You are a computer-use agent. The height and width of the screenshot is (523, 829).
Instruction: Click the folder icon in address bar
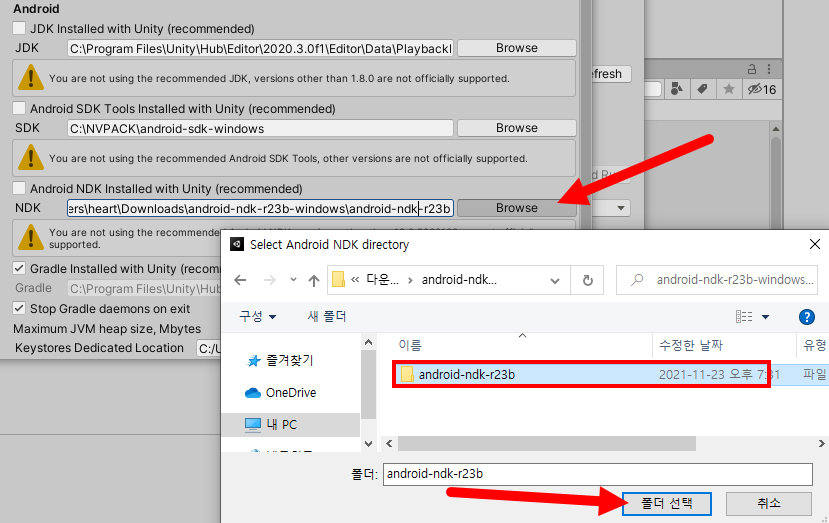tap(338, 279)
